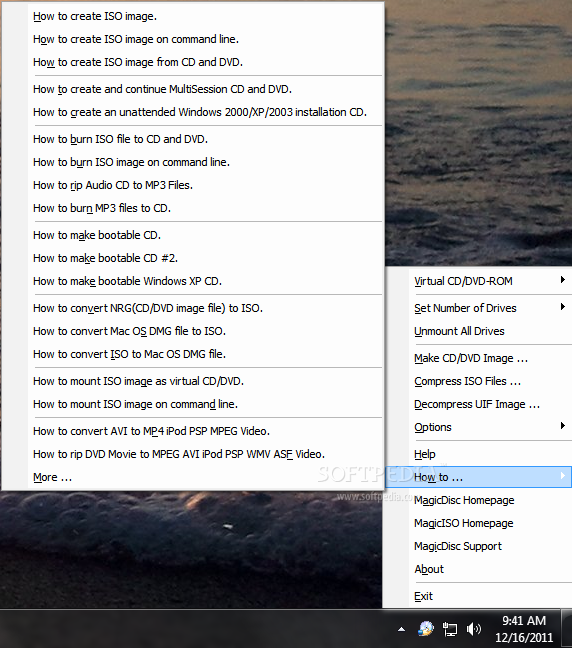Select Unmount All Drives
Screen dimensions: 572x648
pyautogui.click(x=479, y=331)
